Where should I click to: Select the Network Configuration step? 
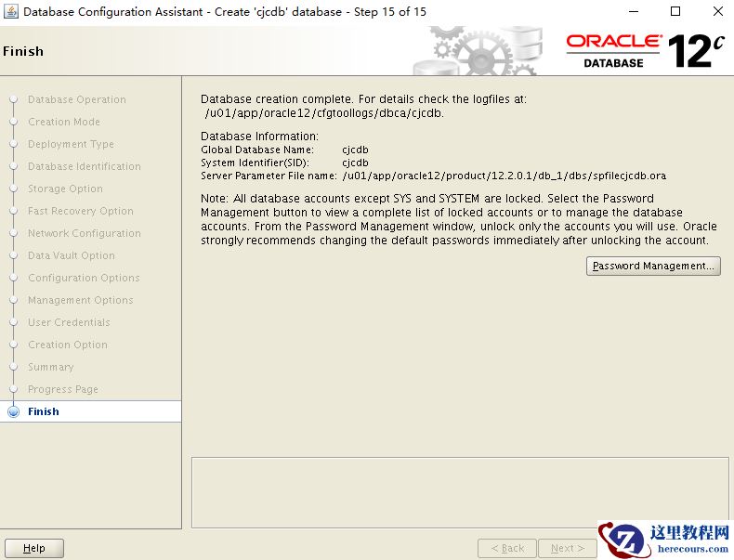point(85,233)
